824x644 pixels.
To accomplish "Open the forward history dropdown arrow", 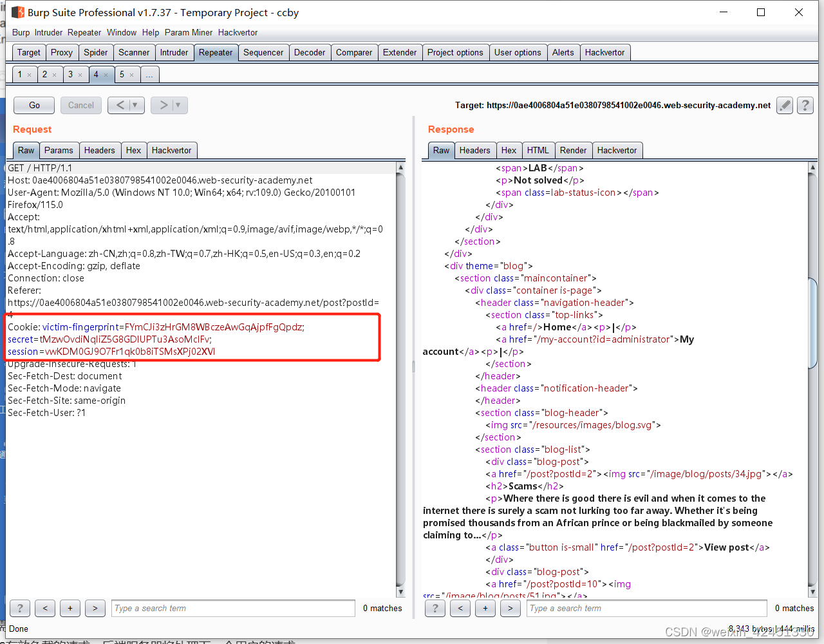I will pyautogui.click(x=180, y=105).
